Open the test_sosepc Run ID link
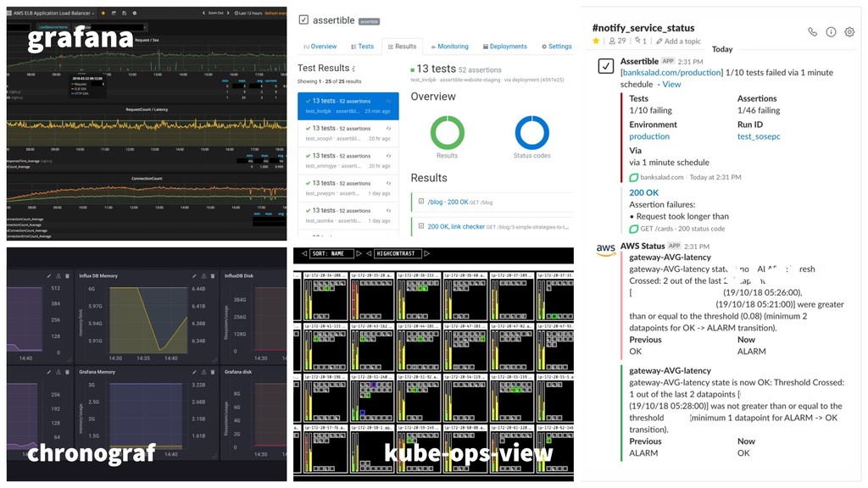Screen dimensions: 868x488 click(x=759, y=136)
